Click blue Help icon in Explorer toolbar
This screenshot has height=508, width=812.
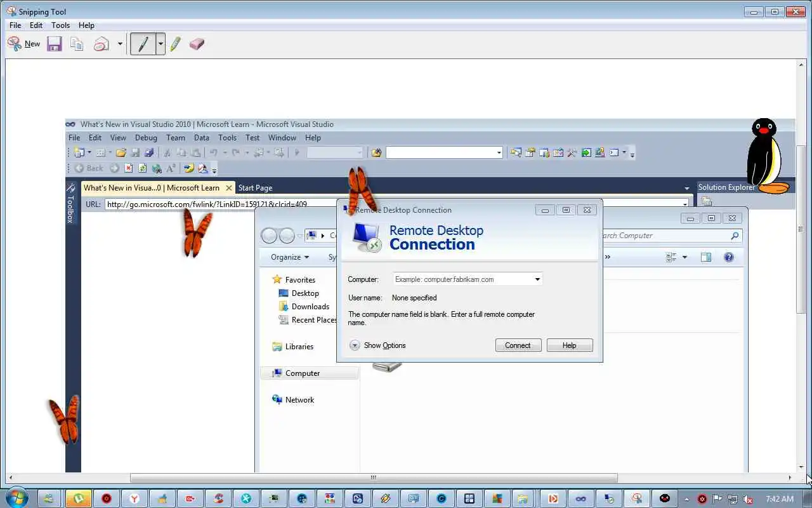(729, 257)
